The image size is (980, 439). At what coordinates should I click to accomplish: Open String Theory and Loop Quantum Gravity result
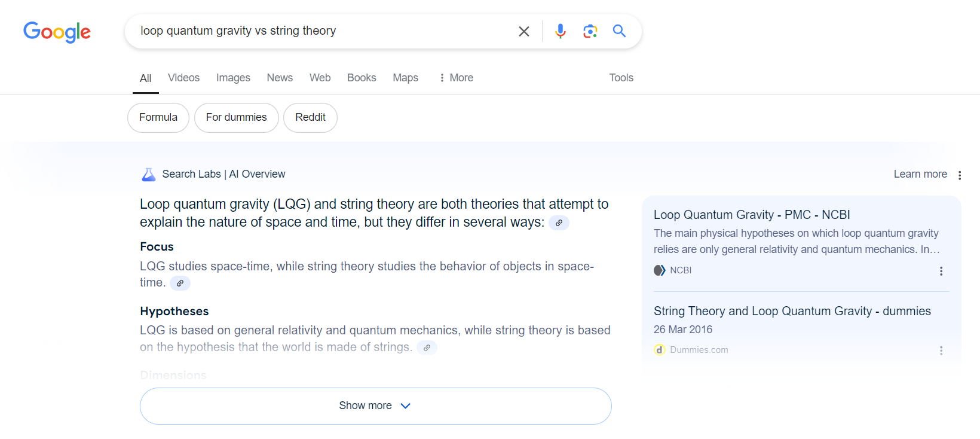click(792, 311)
